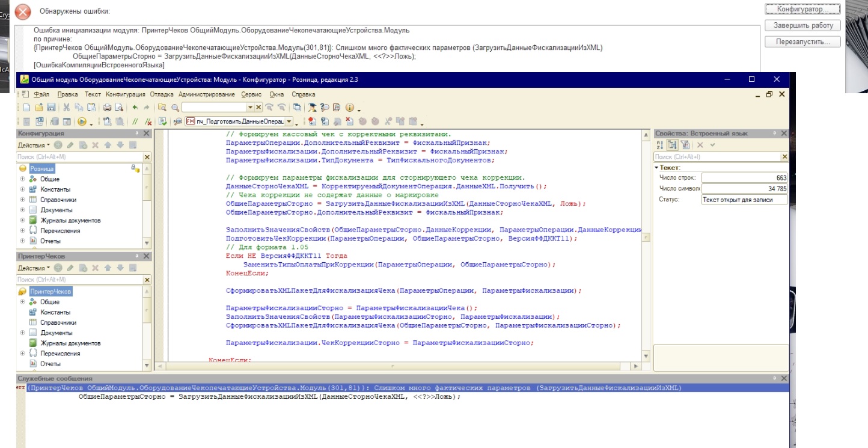868x448 pixels.
Task: Click the Save (floppy disk) toolbar icon
Action: tap(51, 108)
